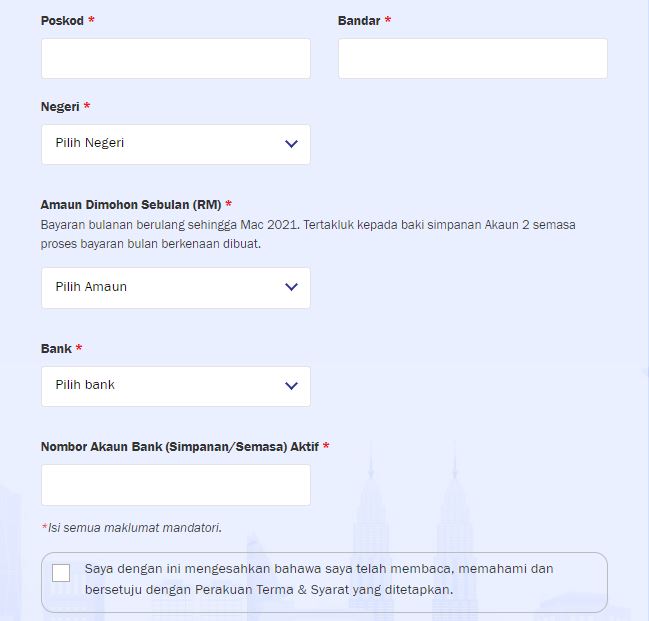This screenshot has width=649, height=621.
Task: Expand the Bank selection combo box
Action: pyautogui.click(x=176, y=386)
